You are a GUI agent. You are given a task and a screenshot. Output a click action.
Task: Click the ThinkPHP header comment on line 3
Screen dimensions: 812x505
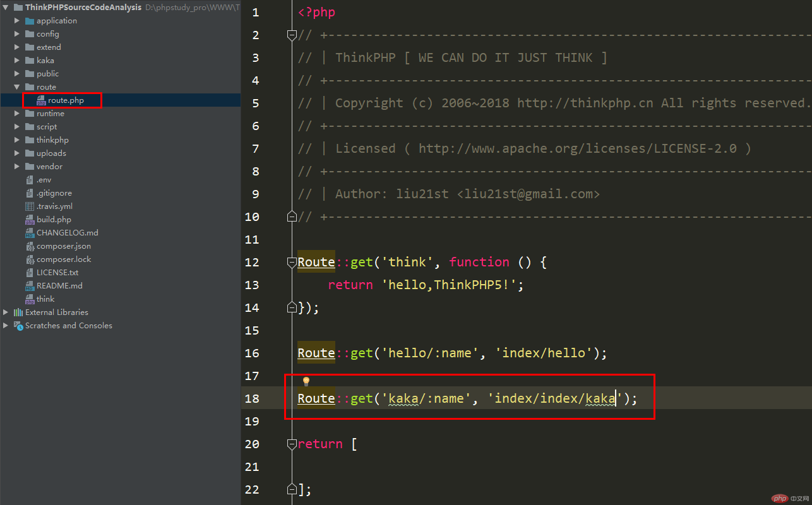click(x=452, y=57)
